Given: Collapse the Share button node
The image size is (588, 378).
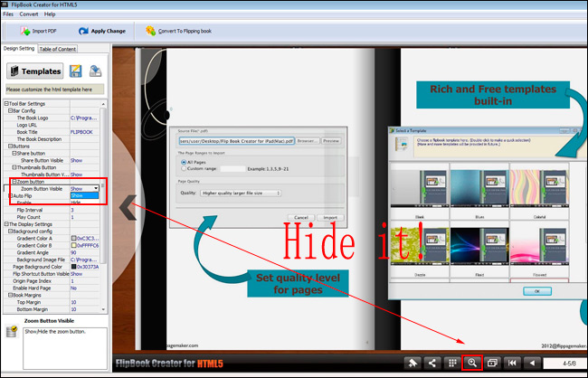Looking at the screenshot, I should point(14,153).
